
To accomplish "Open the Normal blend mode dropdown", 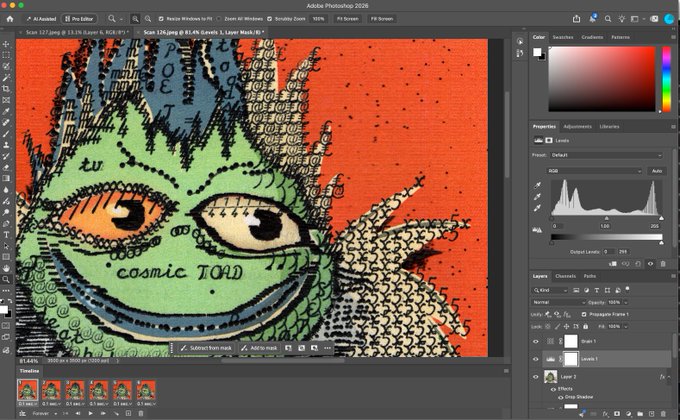I will click(x=559, y=302).
